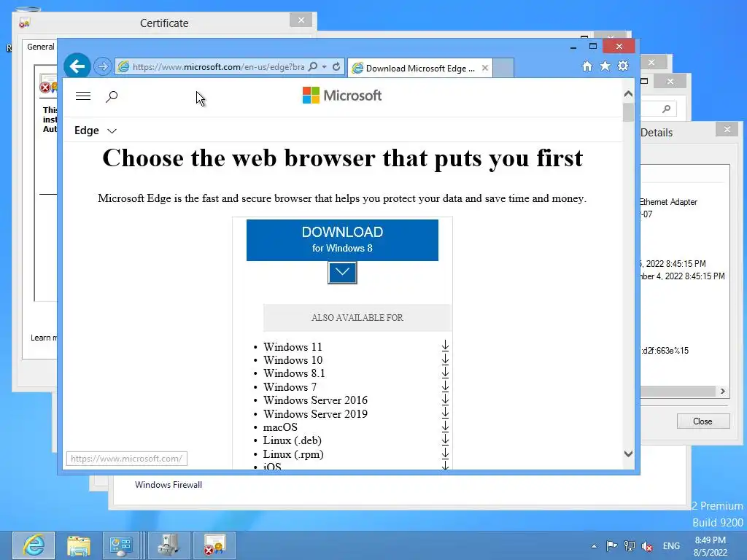
Task: Click the network icon in system tray
Action: [x=630, y=545]
